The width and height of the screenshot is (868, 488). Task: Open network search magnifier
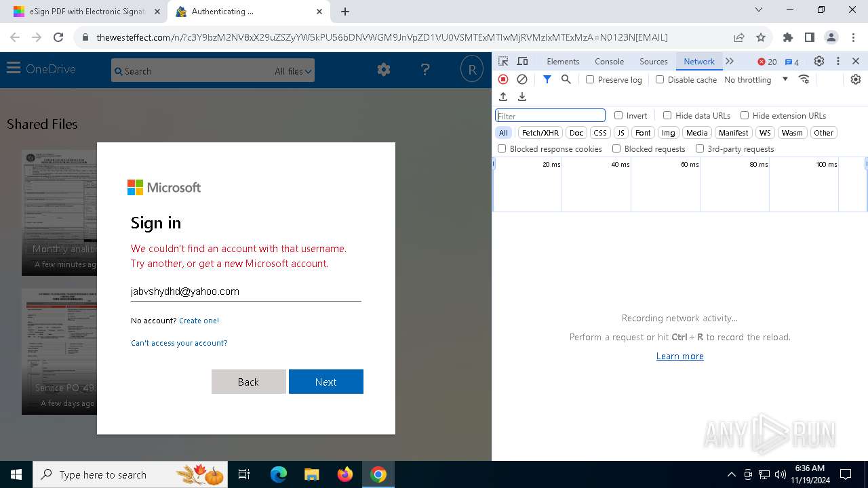pos(566,79)
